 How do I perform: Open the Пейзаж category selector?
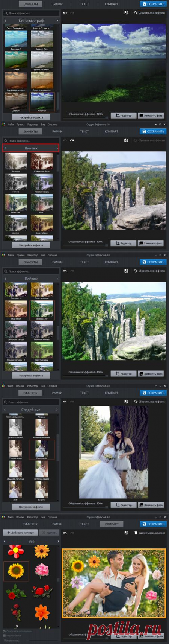pos(31,279)
